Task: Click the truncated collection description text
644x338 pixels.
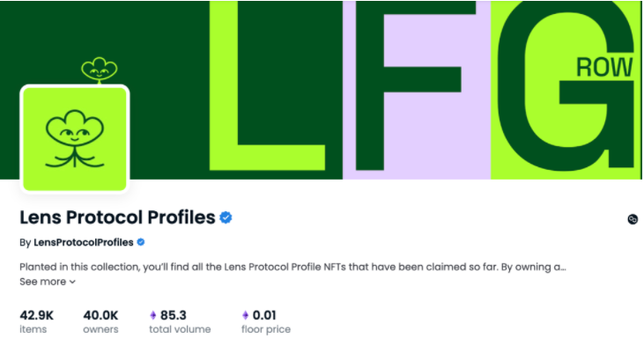Action: point(292,267)
